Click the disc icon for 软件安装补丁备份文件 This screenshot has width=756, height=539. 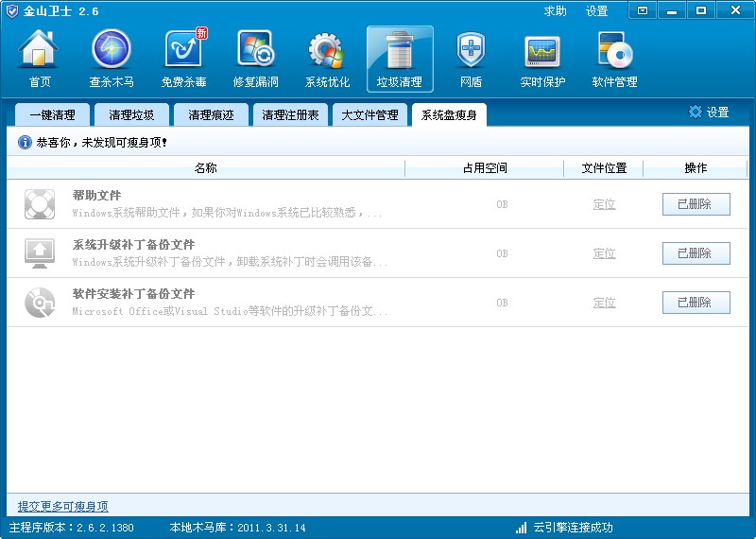pyautogui.click(x=40, y=303)
